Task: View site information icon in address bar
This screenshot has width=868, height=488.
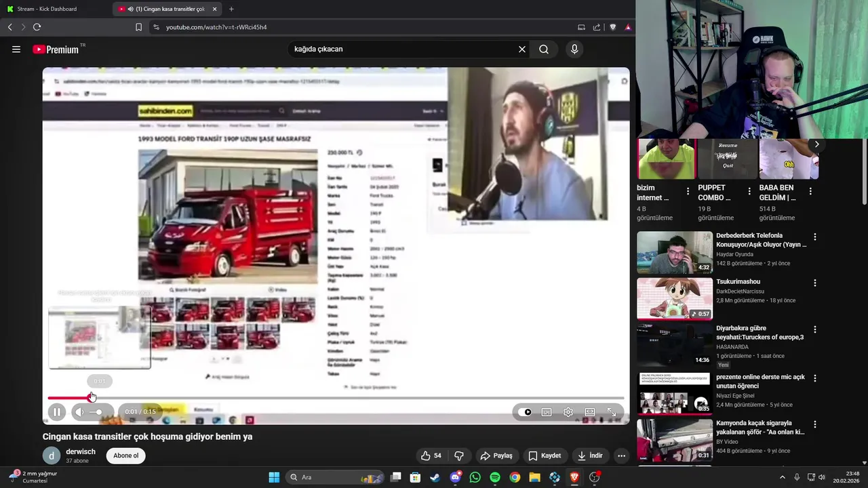Action: (156, 27)
